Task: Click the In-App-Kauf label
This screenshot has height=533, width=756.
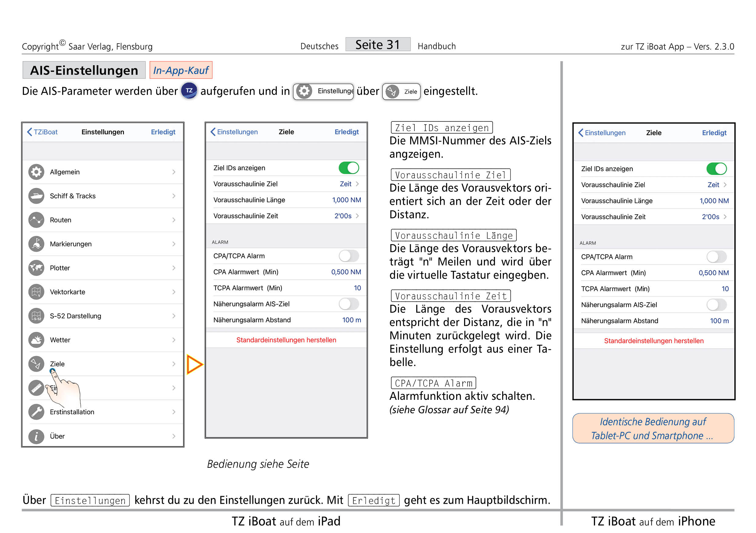Action: 181,70
